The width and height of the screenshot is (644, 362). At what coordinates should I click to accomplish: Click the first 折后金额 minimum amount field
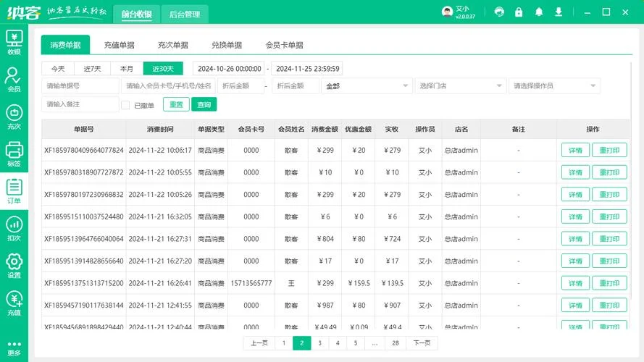pos(241,85)
